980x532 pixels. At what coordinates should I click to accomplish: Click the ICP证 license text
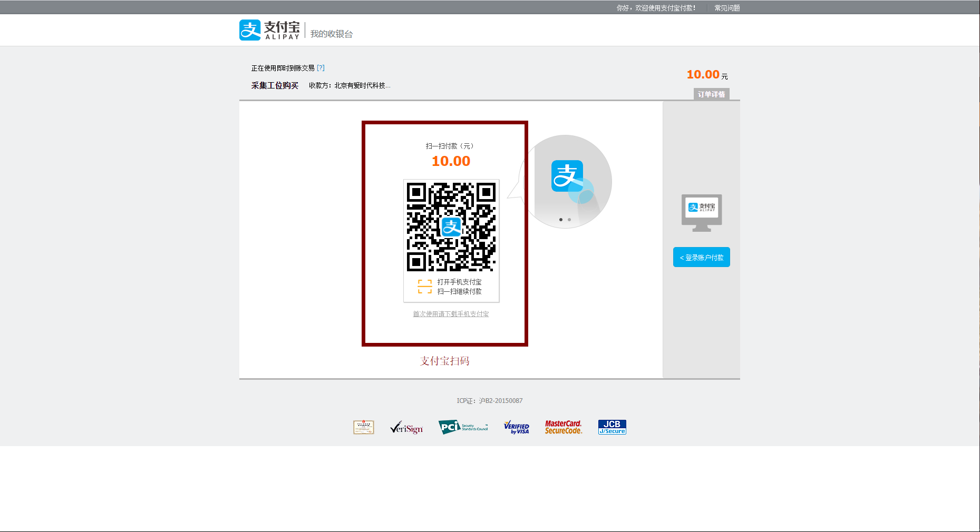tap(490, 401)
